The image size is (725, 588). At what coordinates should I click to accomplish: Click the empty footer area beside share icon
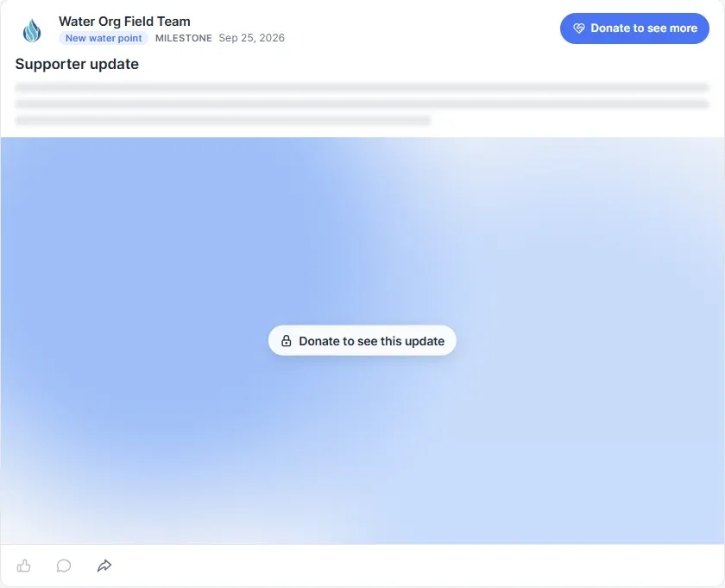(x=416, y=566)
